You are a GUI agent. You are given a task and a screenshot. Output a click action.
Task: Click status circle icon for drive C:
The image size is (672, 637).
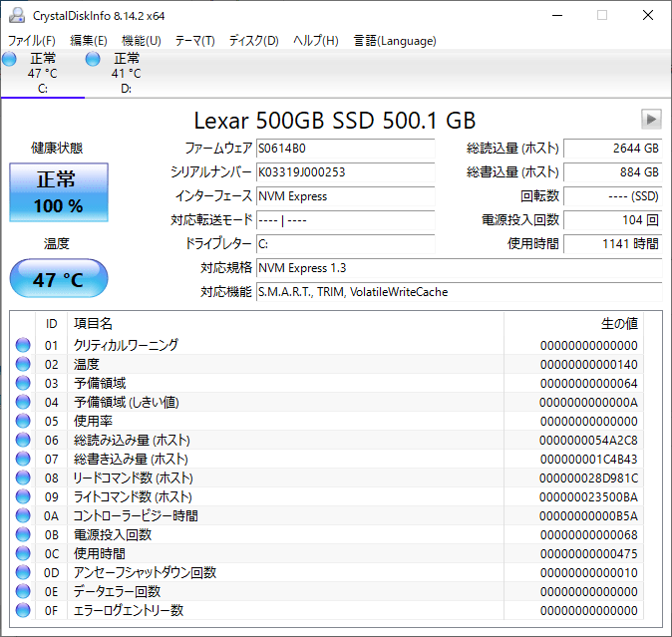point(9,59)
